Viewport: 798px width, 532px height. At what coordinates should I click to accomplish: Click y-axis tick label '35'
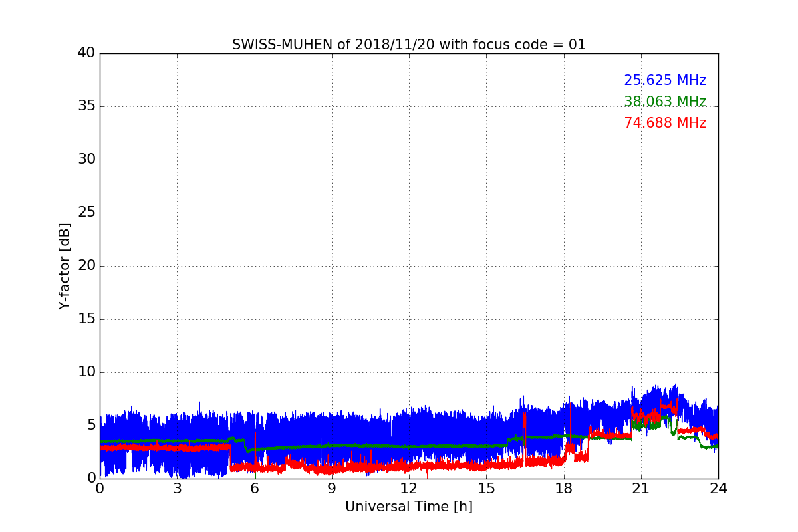click(x=86, y=106)
